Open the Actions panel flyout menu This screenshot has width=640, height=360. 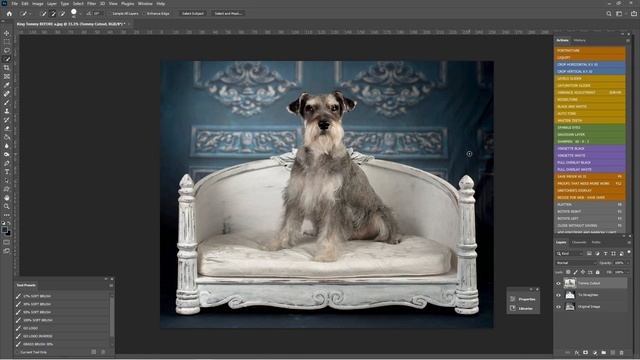coord(628,40)
